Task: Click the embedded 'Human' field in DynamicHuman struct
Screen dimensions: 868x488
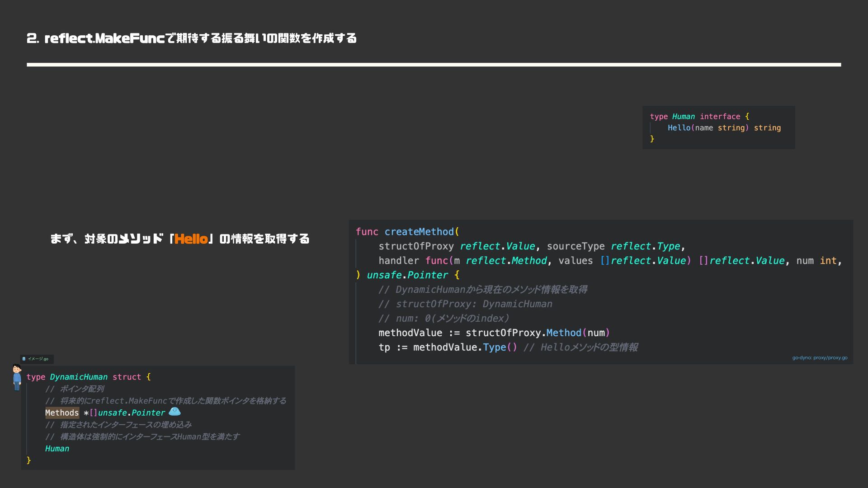Action: (x=57, y=449)
